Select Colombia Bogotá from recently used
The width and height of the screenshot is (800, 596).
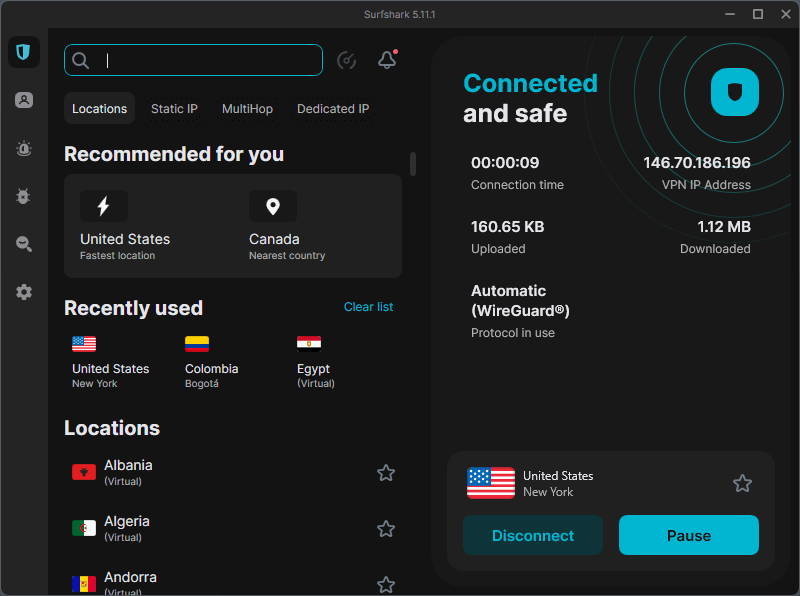pos(212,362)
